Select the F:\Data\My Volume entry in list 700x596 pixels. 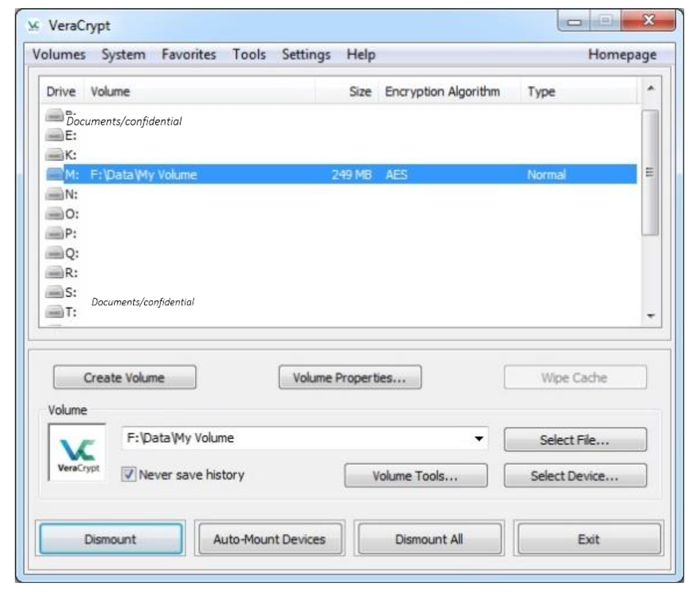point(143,174)
